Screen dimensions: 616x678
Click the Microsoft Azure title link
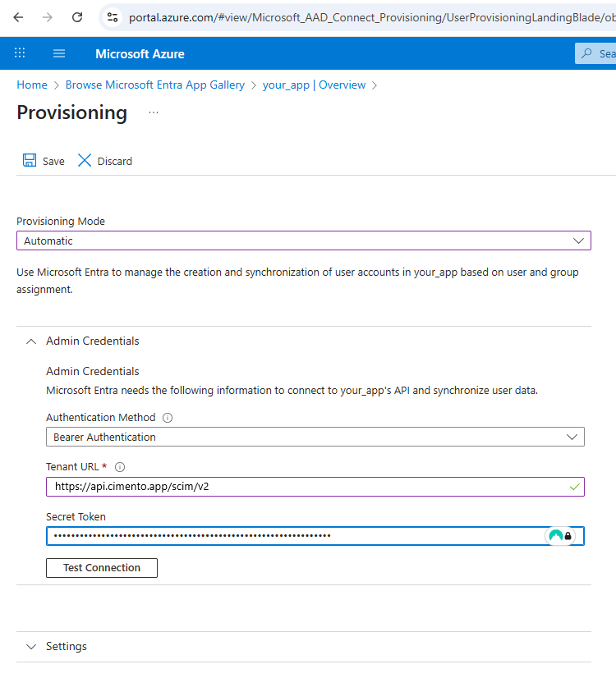pyautogui.click(x=140, y=53)
